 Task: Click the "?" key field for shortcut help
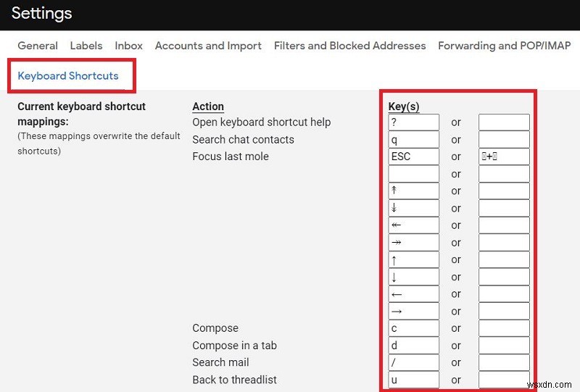[x=414, y=122]
